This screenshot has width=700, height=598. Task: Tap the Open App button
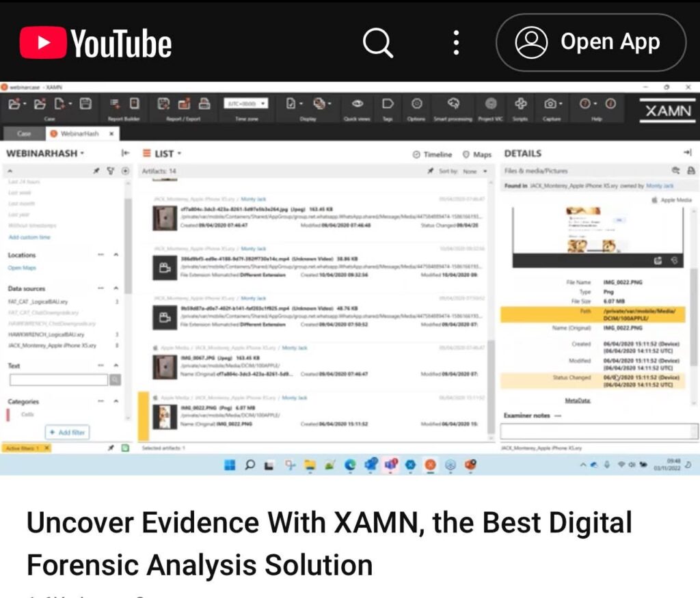[x=591, y=42]
